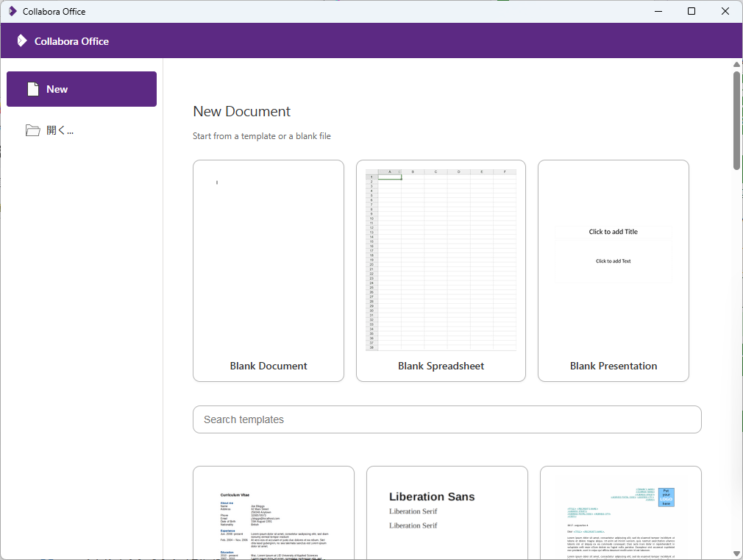The height and width of the screenshot is (560, 743).
Task: Click the vertical scrollbar thumb
Action: [x=736, y=120]
